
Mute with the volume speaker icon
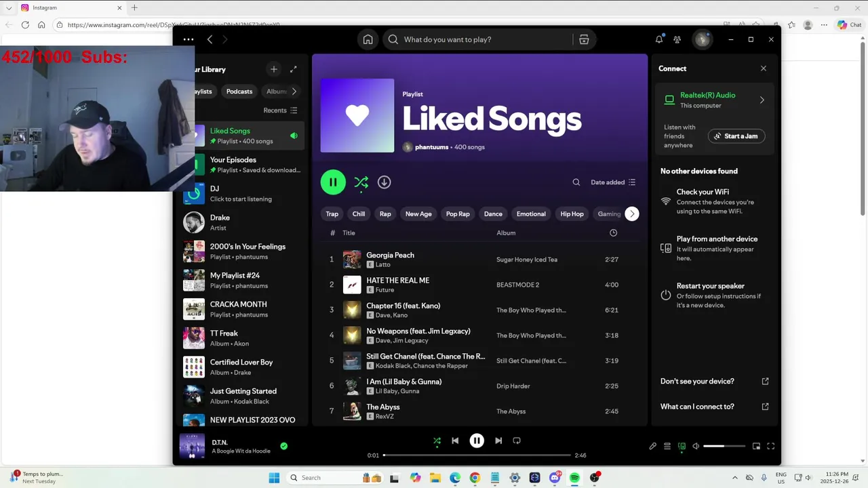696,446
